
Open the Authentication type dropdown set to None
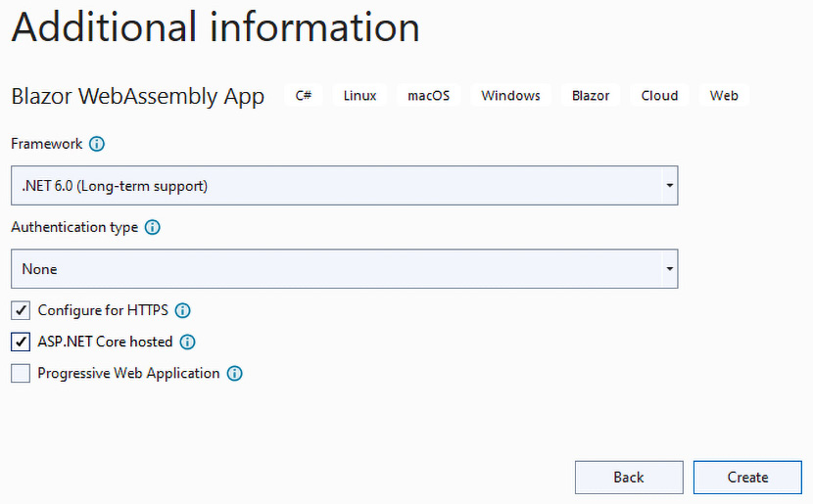click(344, 269)
